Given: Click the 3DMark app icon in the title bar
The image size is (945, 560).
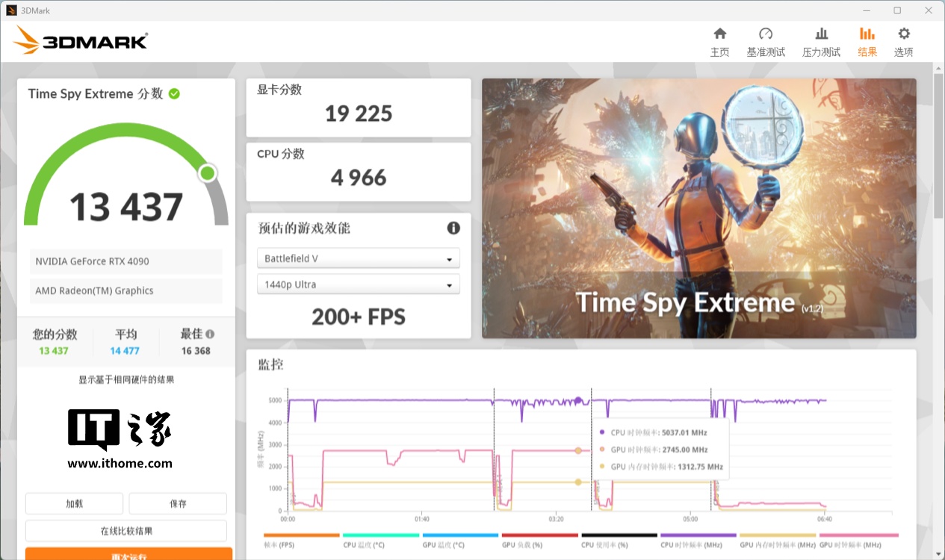Looking at the screenshot, I should click(11, 10).
